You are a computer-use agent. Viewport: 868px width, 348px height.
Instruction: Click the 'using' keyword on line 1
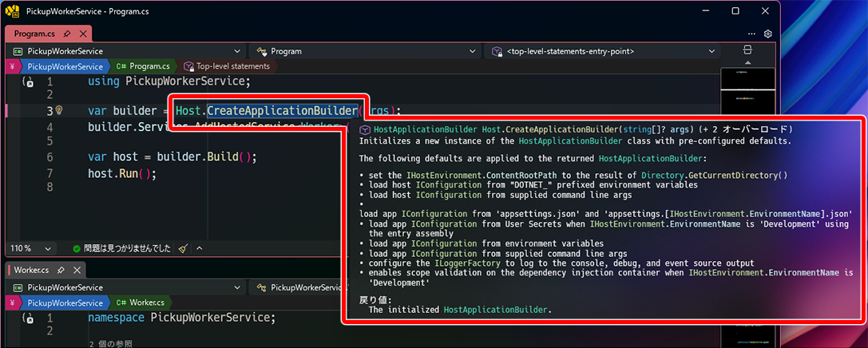[x=105, y=81]
